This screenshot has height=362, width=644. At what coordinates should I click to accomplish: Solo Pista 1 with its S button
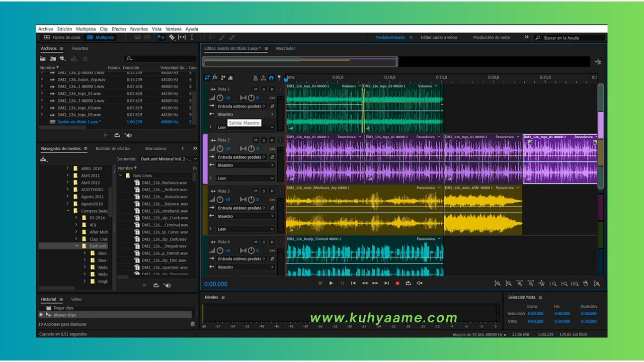coord(264,89)
